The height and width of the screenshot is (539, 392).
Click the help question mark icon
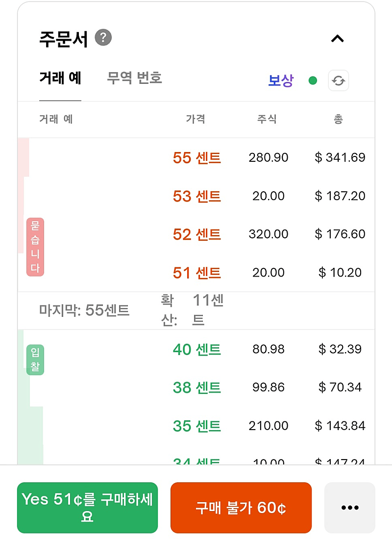pyautogui.click(x=103, y=38)
